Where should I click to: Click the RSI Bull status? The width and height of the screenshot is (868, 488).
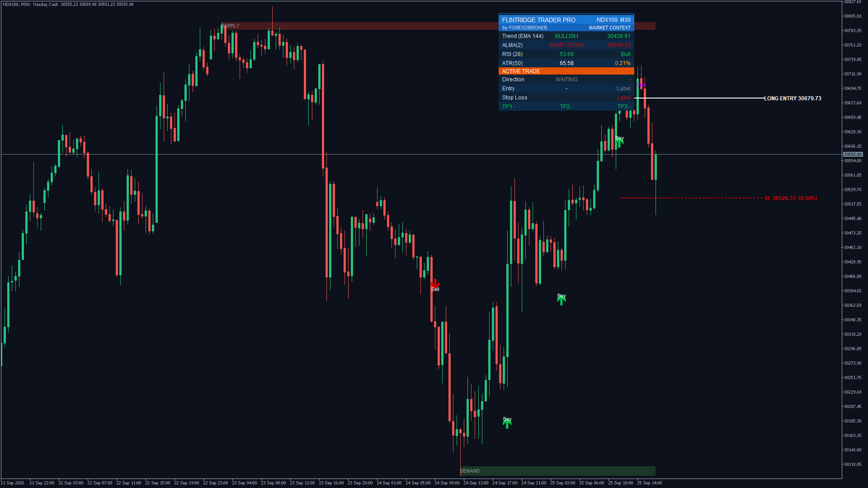coord(626,54)
